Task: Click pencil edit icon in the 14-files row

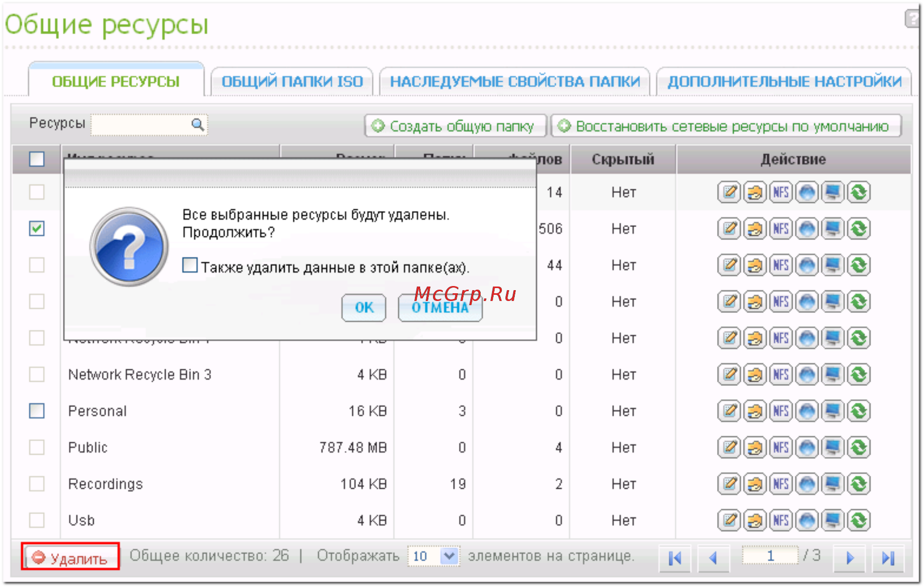Action: point(729,192)
